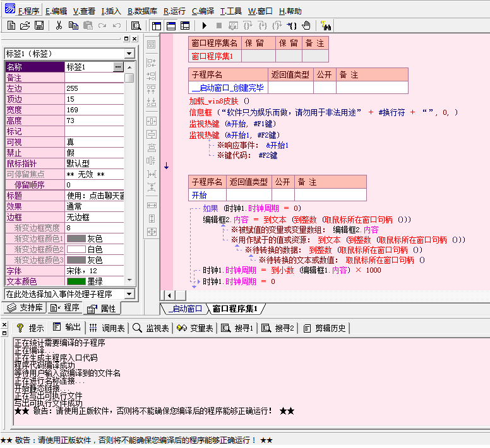The height and width of the screenshot is (448, 490).
Task: Switch to the 支持库 panel tab
Action: tap(25, 308)
